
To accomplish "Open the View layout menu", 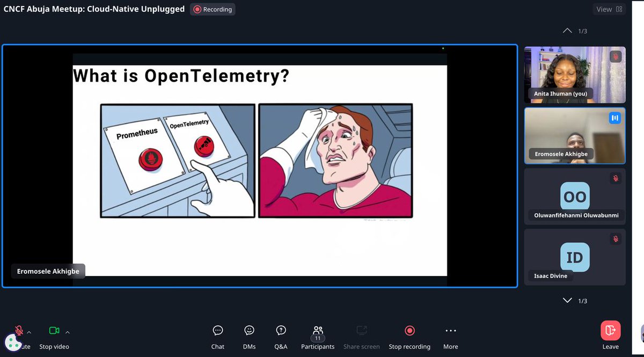I will (x=610, y=9).
